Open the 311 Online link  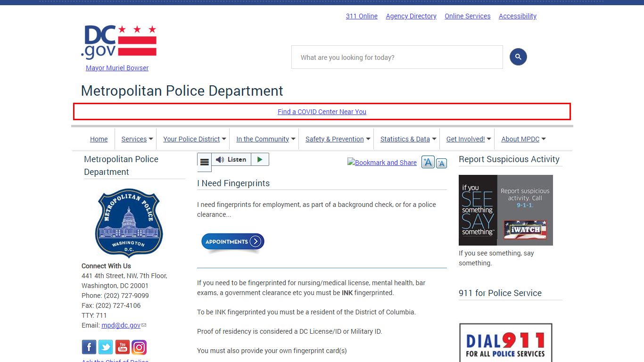pos(362,16)
